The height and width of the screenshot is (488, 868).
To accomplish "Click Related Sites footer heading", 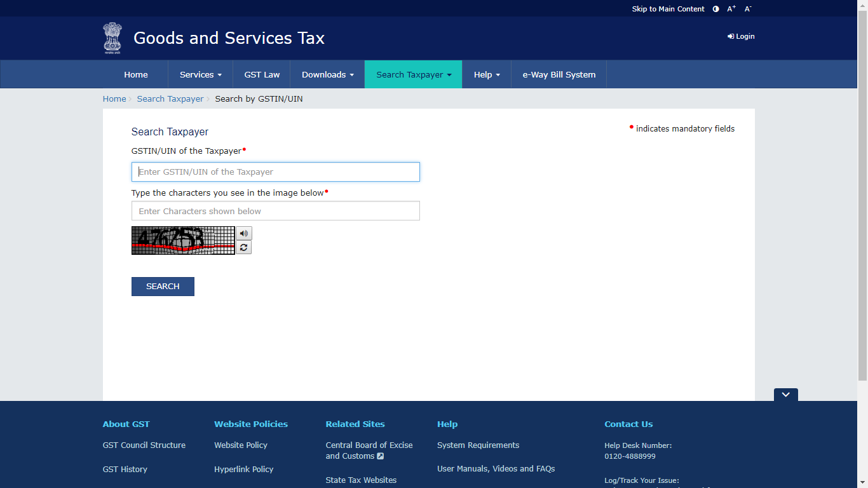I will [x=355, y=424].
